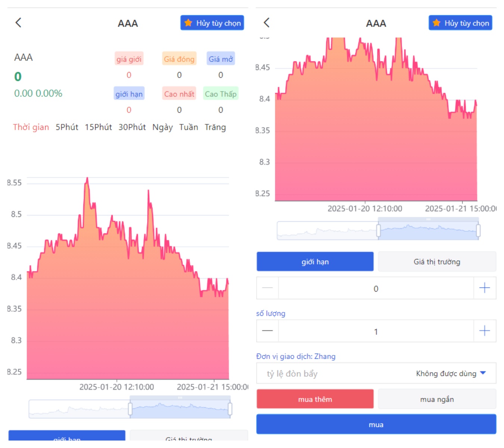This screenshot has width=504, height=448.
Task: Select the Ngày timeframe tab
Action: (162, 127)
